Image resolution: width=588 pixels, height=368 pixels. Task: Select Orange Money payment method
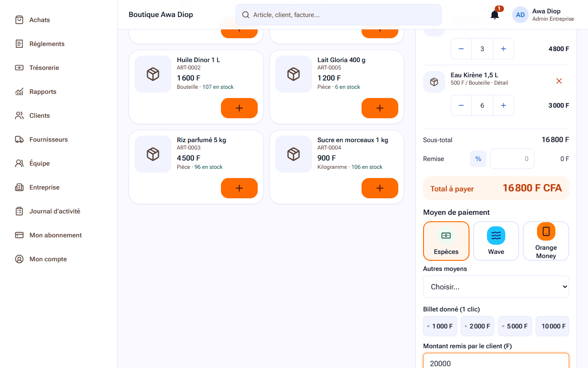coord(546,241)
